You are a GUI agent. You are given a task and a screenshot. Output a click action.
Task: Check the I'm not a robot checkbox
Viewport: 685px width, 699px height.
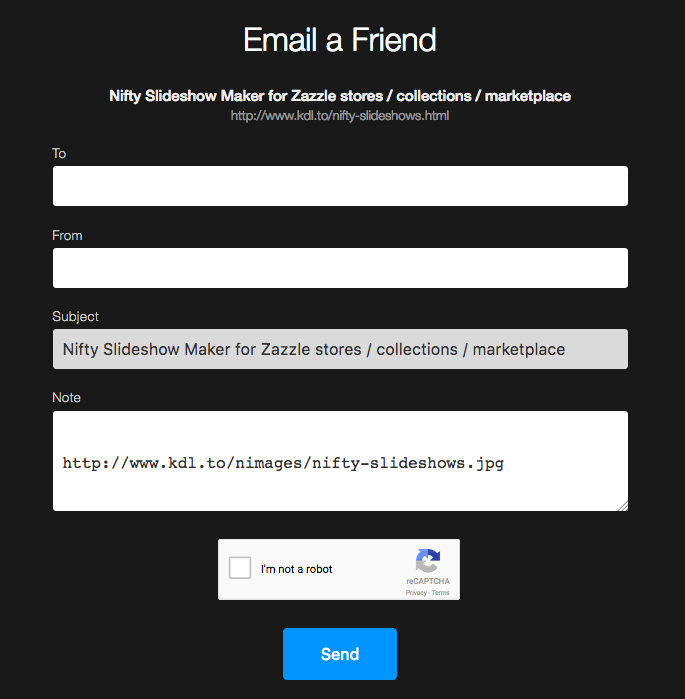(x=240, y=568)
